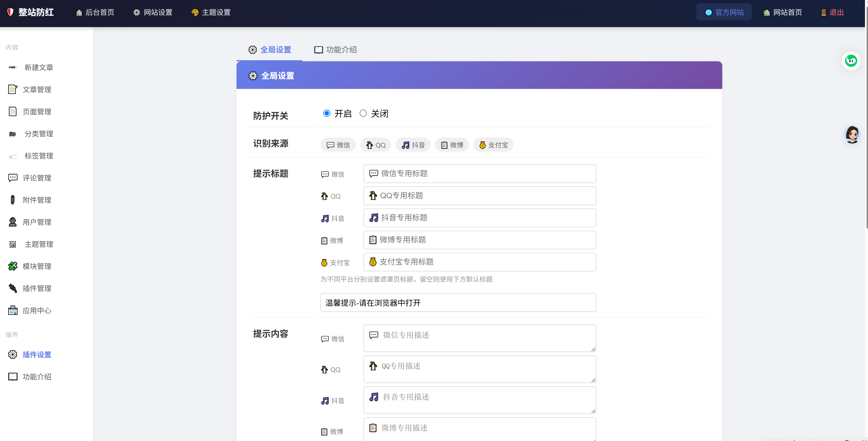Focus the 微信专用描述 textarea
This screenshot has width=868, height=441.
(480, 338)
